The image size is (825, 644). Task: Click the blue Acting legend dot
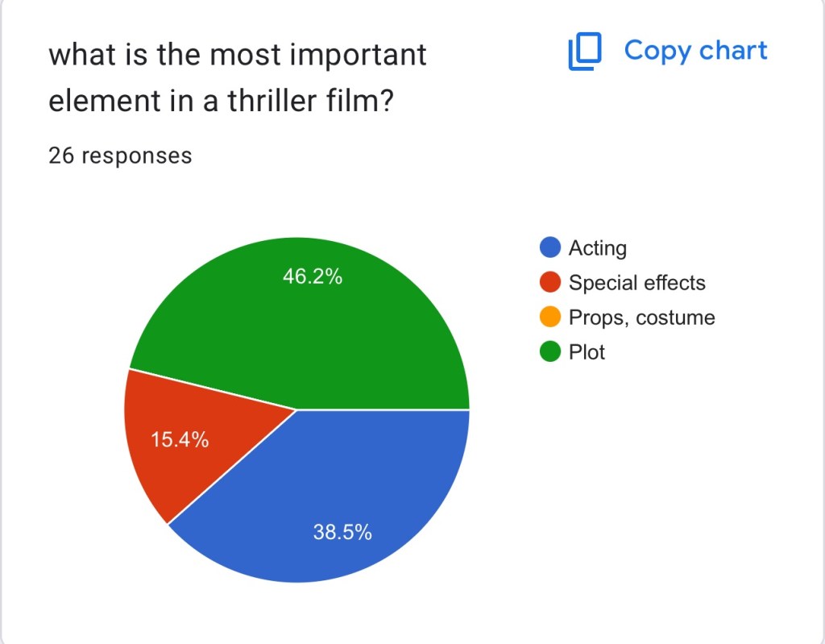click(x=550, y=248)
